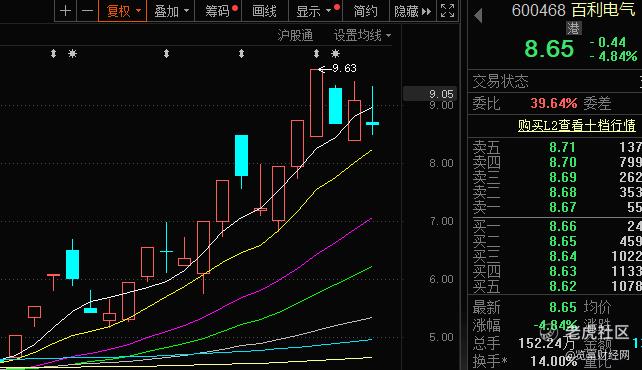642x370 pixels.
Task: Open the 显示 display menu
Action: [x=316, y=11]
